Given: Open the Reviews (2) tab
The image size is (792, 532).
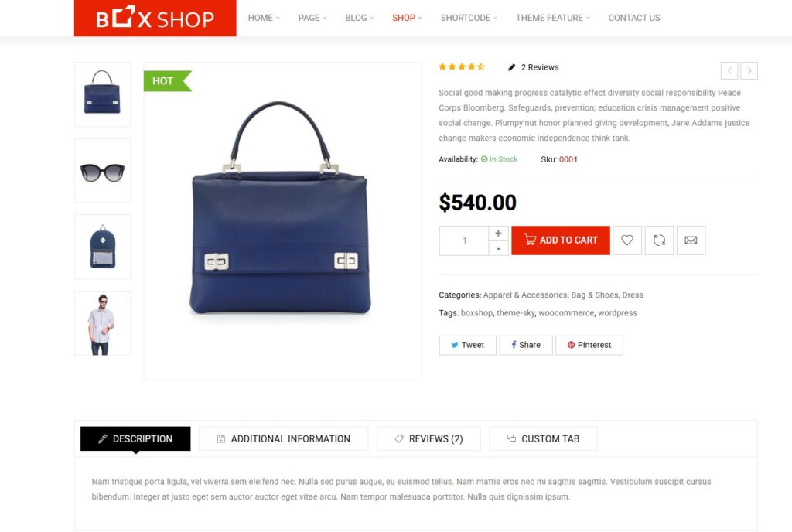Looking at the screenshot, I should click(x=428, y=438).
